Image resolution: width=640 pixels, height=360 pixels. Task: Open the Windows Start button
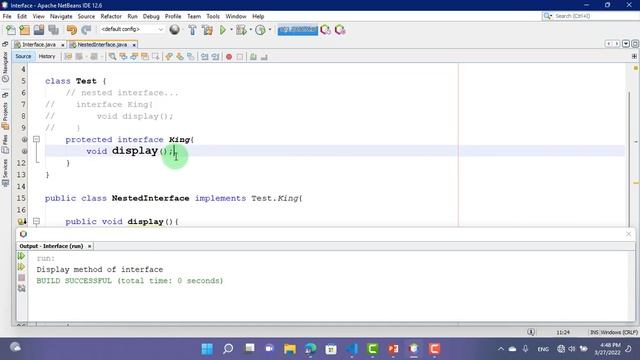207,349
